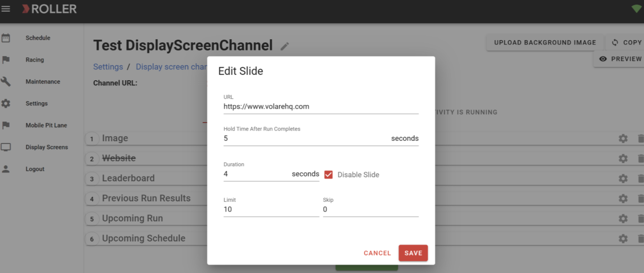This screenshot has width=644, height=273.
Task: Delete Previous Run Results with trash icon
Action: (x=640, y=199)
